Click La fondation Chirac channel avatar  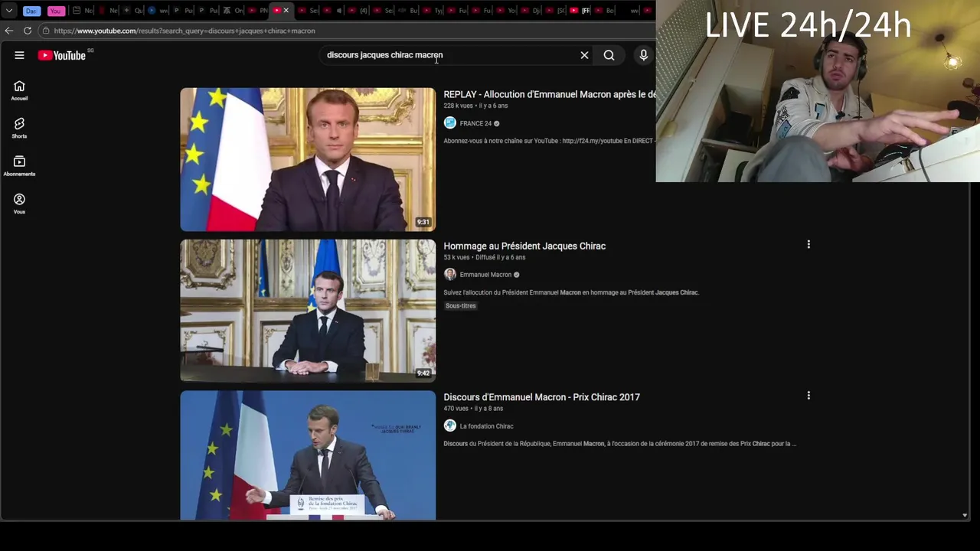(x=450, y=426)
